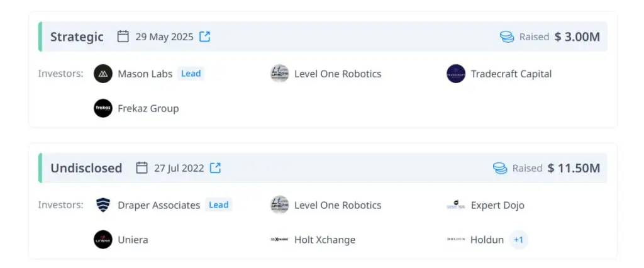Viewport: 644px width, 268px height.
Task: Click the Draper Associates shield logo
Action: coord(103,205)
